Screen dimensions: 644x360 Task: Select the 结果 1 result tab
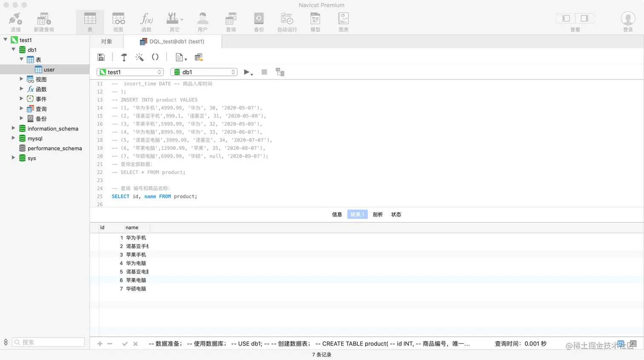coord(357,214)
